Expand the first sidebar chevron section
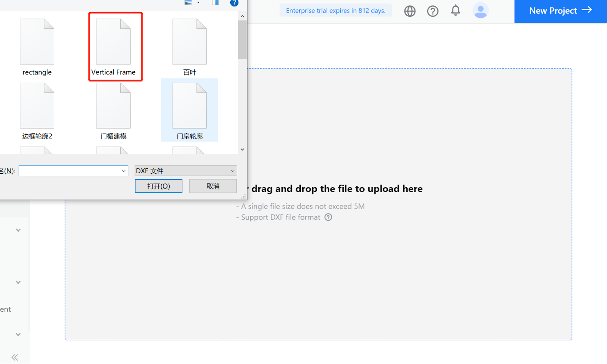 [x=18, y=230]
